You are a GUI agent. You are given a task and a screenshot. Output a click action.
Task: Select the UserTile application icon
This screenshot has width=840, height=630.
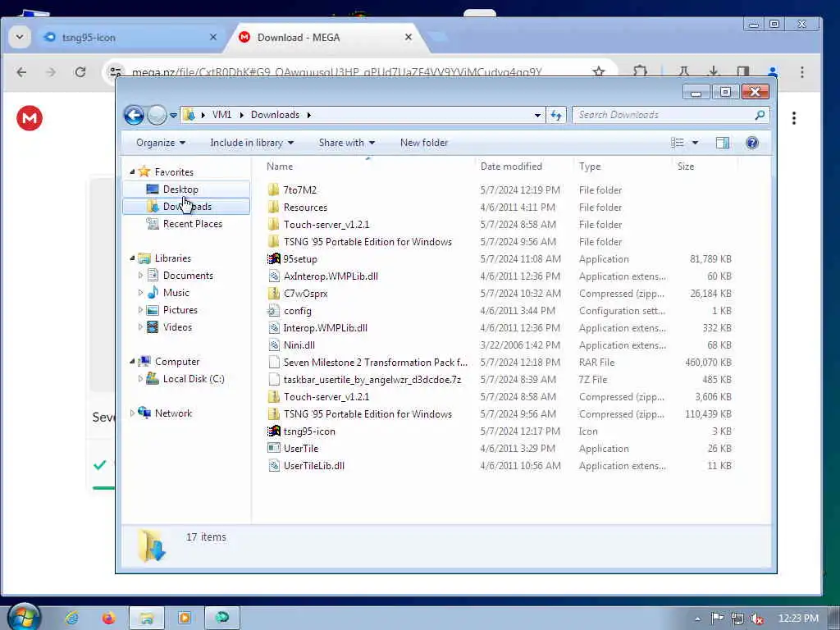click(x=274, y=449)
